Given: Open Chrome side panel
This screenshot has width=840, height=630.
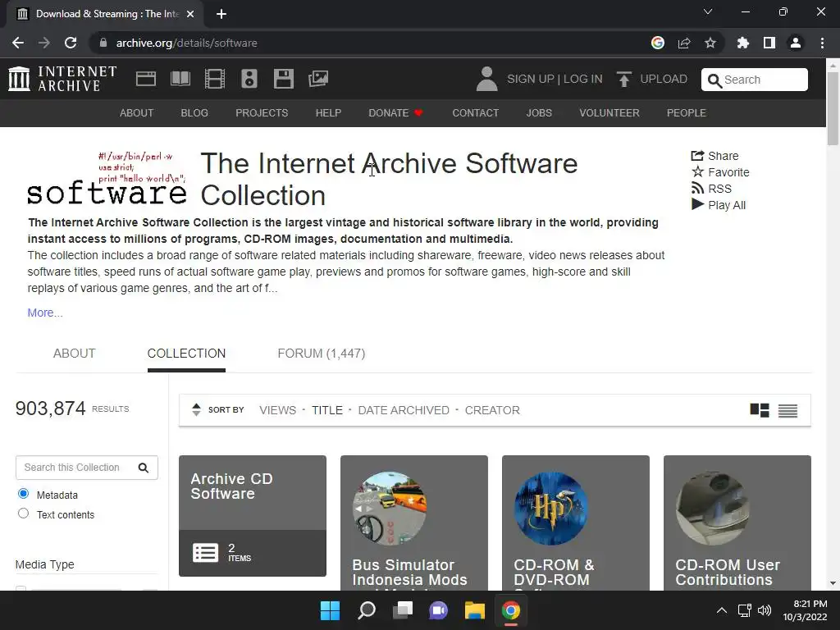Looking at the screenshot, I should coord(769,43).
